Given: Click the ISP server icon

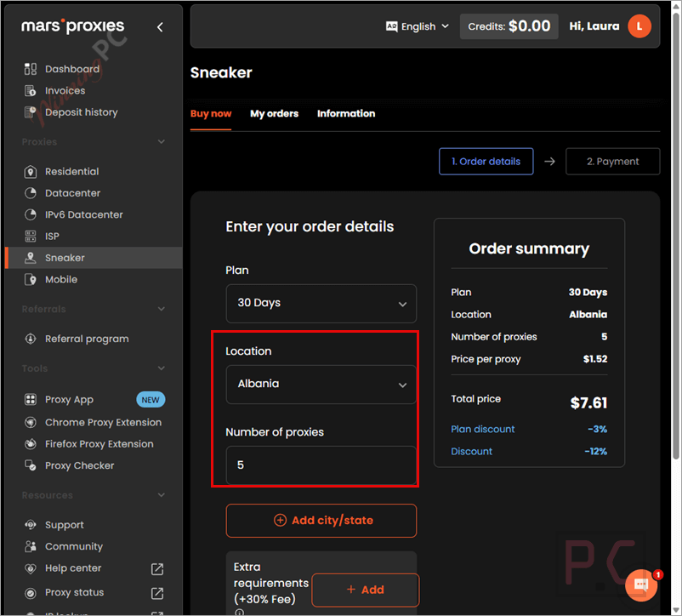Looking at the screenshot, I should [x=31, y=237].
